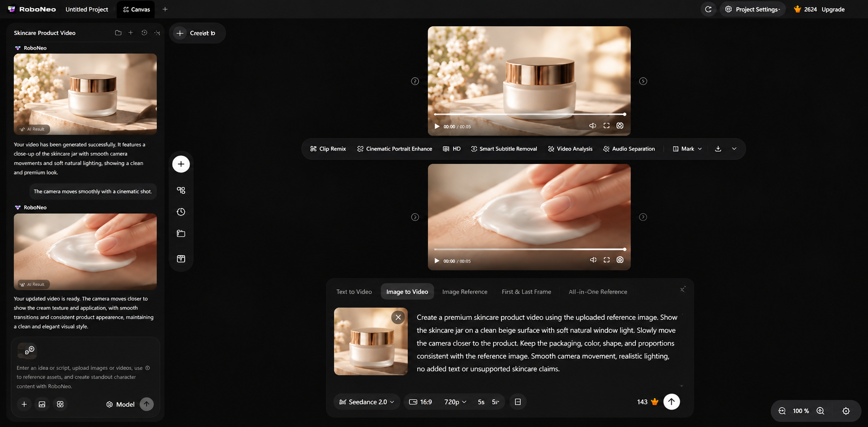Switch to the Image Reference tab
This screenshot has height=427, width=868.
464,292
